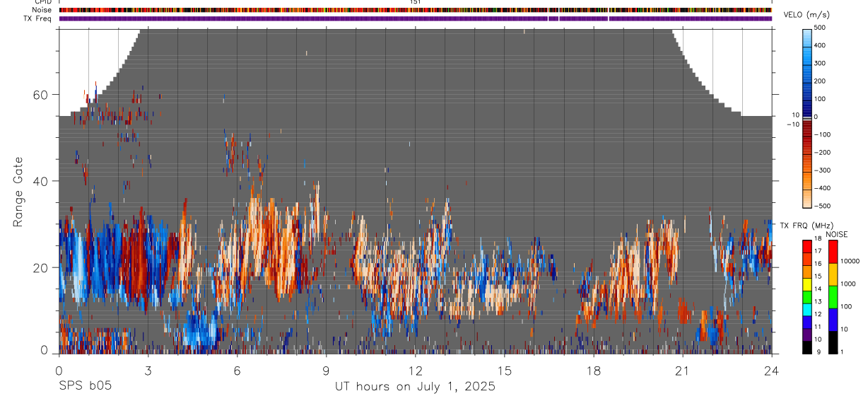Select the black 9–10 MHz frequency swatch

807,347
